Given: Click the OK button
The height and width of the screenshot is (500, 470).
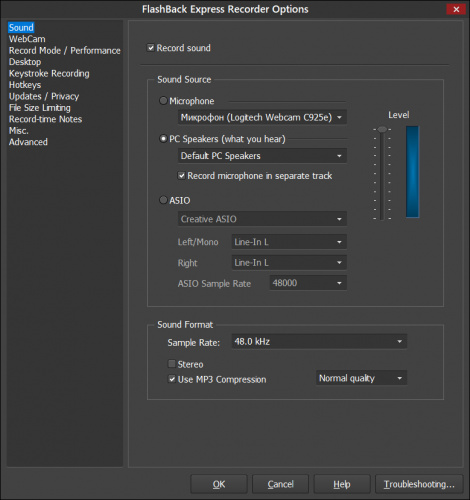Looking at the screenshot, I should [x=219, y=484].
